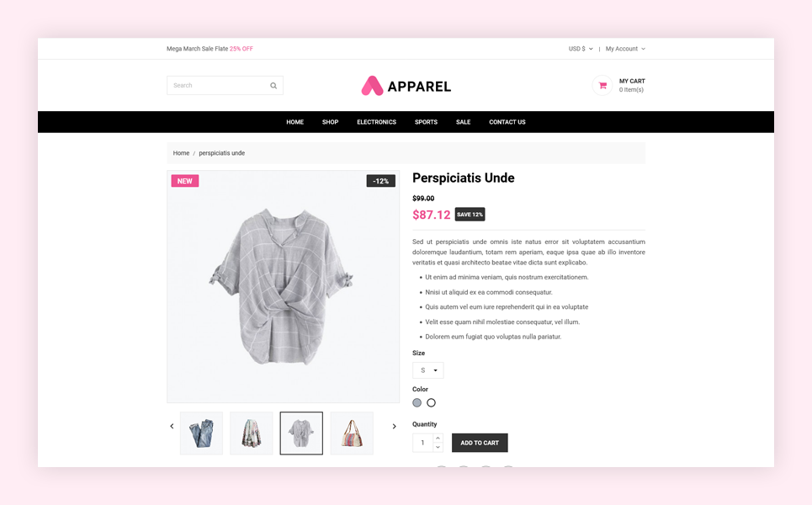Screen dimensions: 812x505
Task: Click the search magnifier icon
Action: click(273, 86)
